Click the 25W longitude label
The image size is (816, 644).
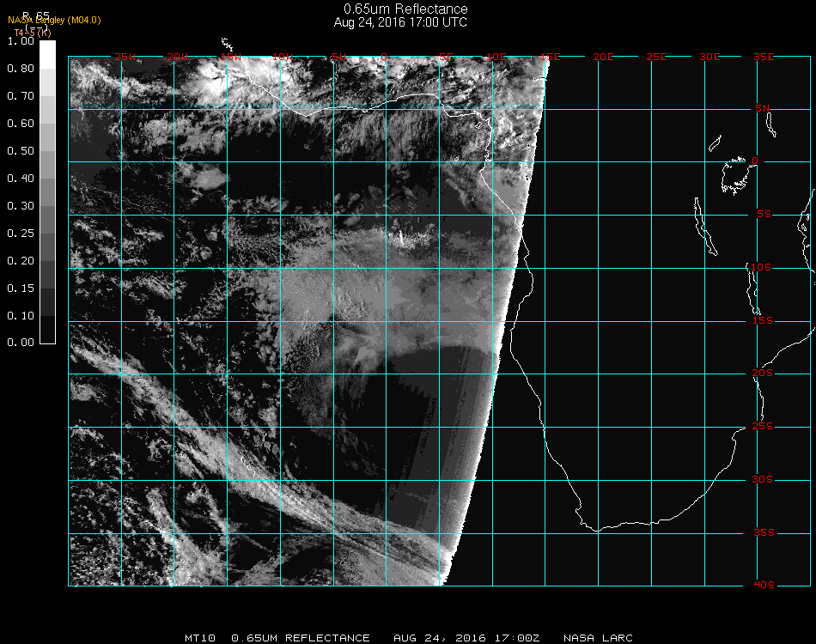coord(125,57)
